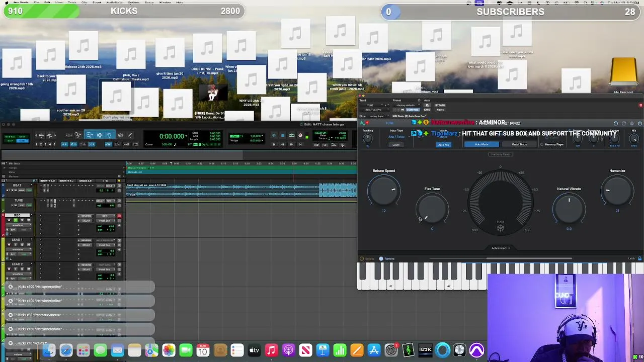The height and width of the screenshot is (362, 644).
Task: Open Auto-Tune settings gear icon
Action: [x=632, y=123]
